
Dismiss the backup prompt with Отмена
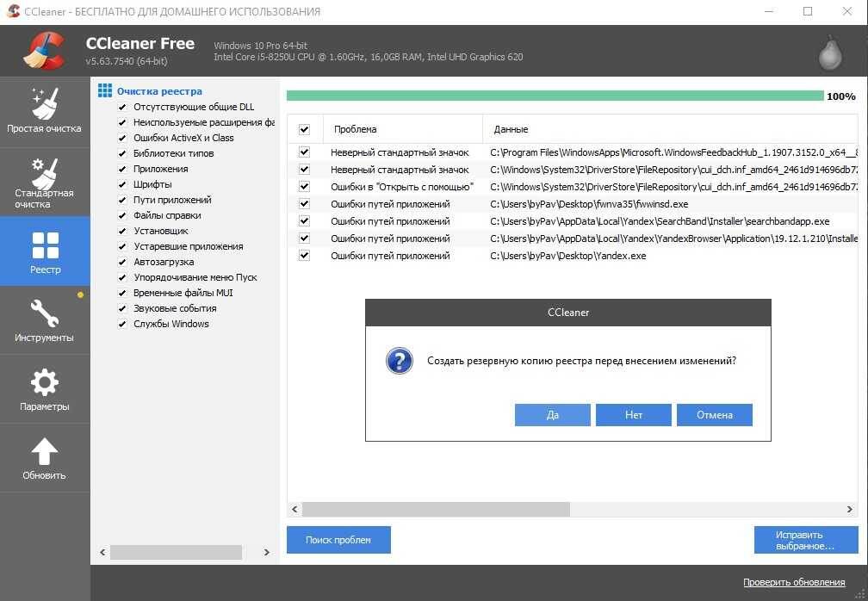715,414
